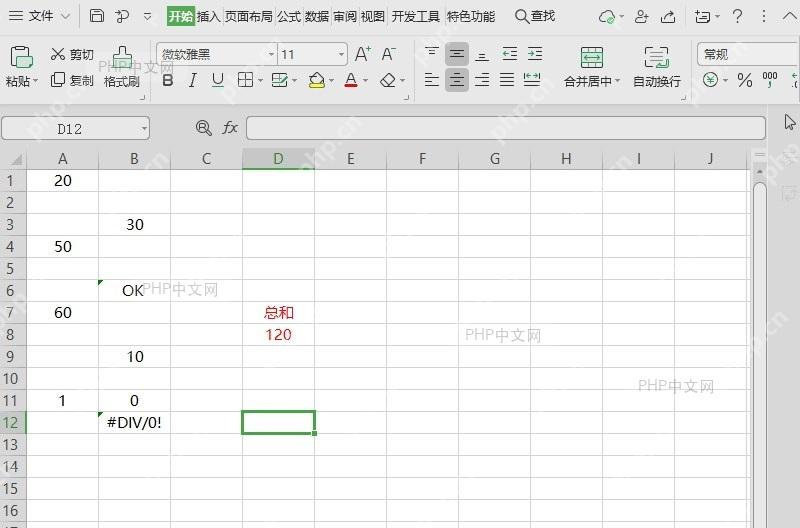The height and width of the screenshot is (528, 800).
Task: Switch to the 公式 (Formulas) tab
Action: [289, 17]
